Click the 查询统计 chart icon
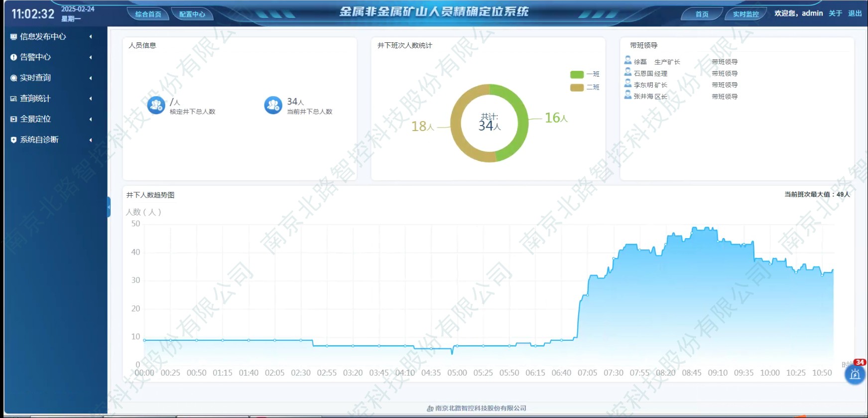 click(13, 99)
